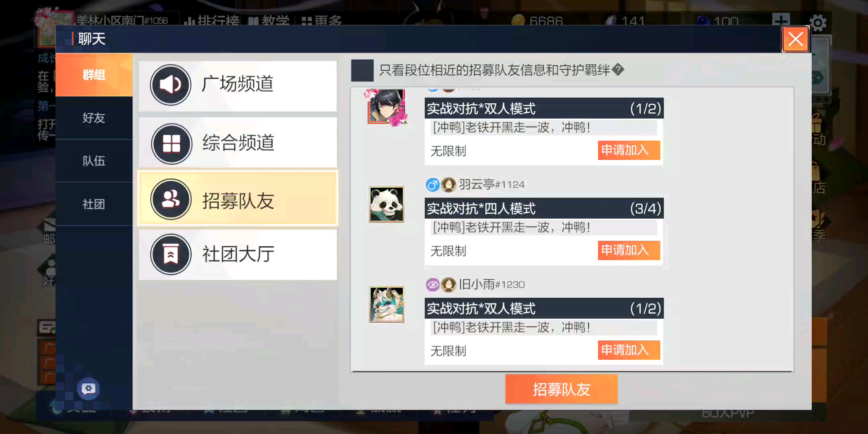Open the 社团大厅 banner icon
The width and height of the screenshot is (868, 434).
171,254
